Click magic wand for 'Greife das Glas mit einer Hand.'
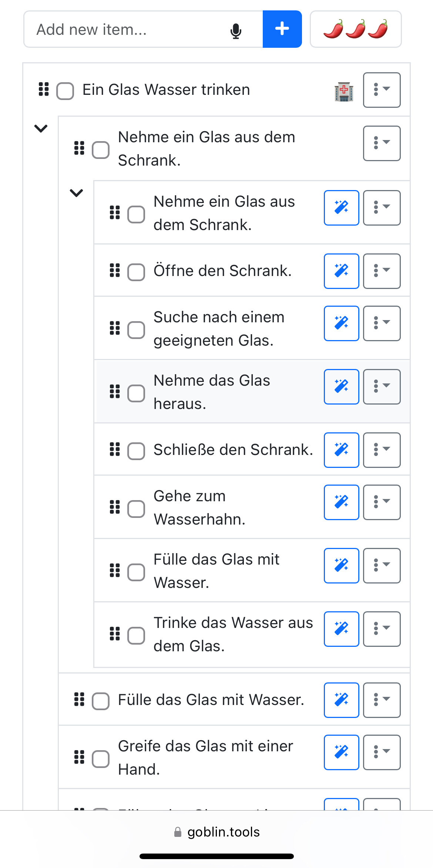 click(341, 752)
